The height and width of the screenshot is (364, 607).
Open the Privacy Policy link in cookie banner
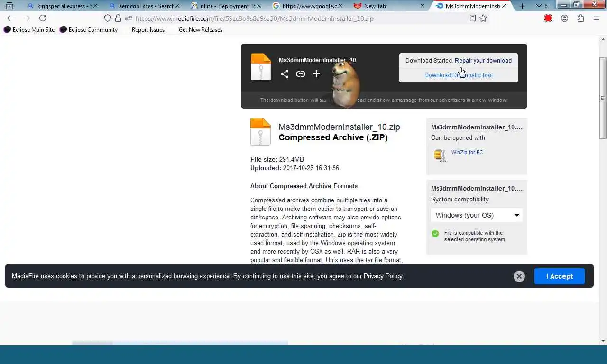coord(383,276)
